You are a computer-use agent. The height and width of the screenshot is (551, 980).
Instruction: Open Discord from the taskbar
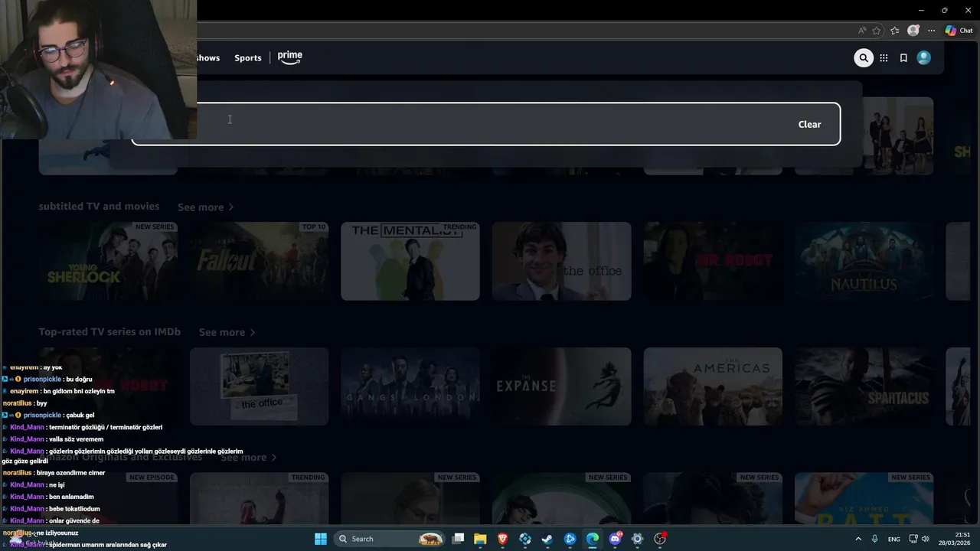click(615, 539)
